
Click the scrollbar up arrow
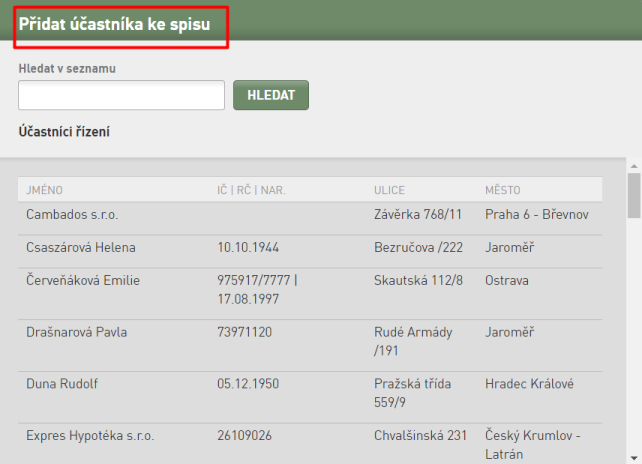point(634,166)
